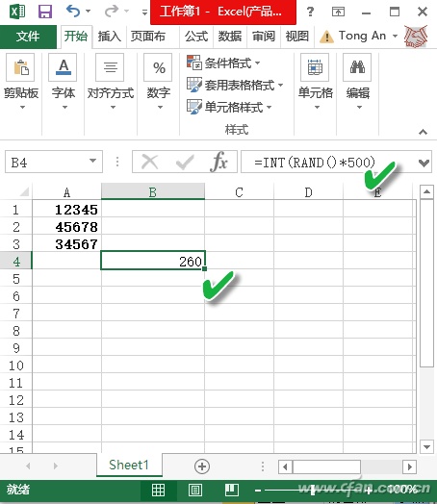Undo the last action

click(73, 12)
